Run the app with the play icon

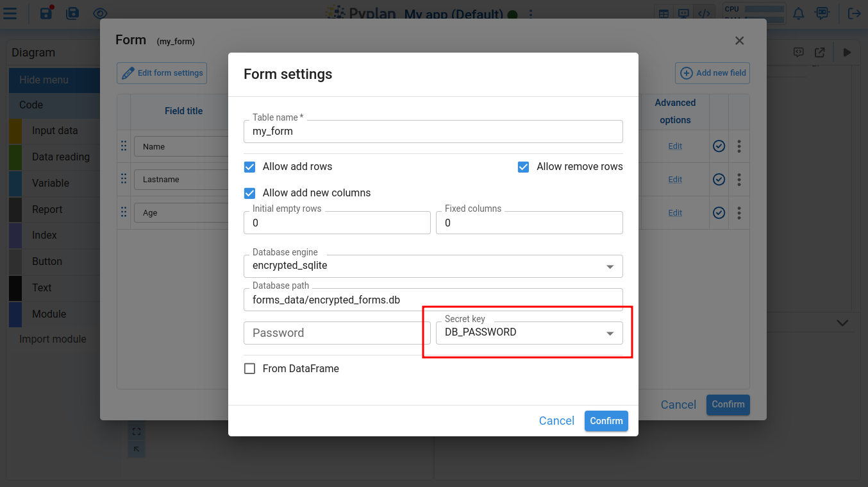[x=847, y=52]
